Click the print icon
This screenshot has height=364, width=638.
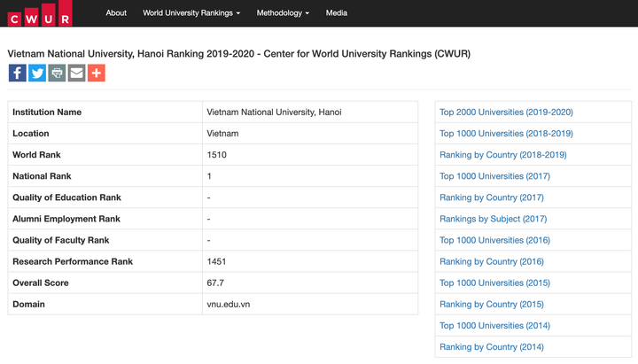[x=57, y=74]
